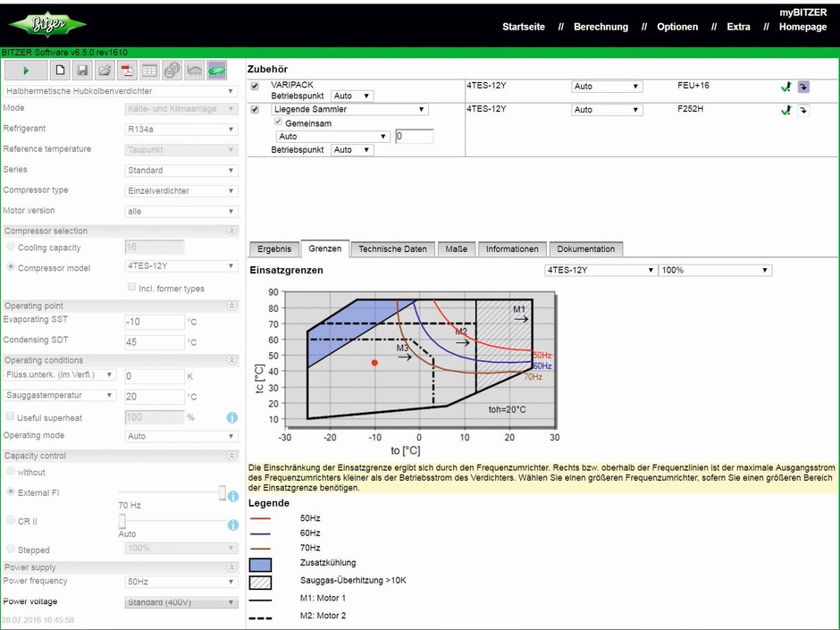This screenshot has width=840, height=630.
Task: Export the results as PDF
Action: (x=127, y=70)
